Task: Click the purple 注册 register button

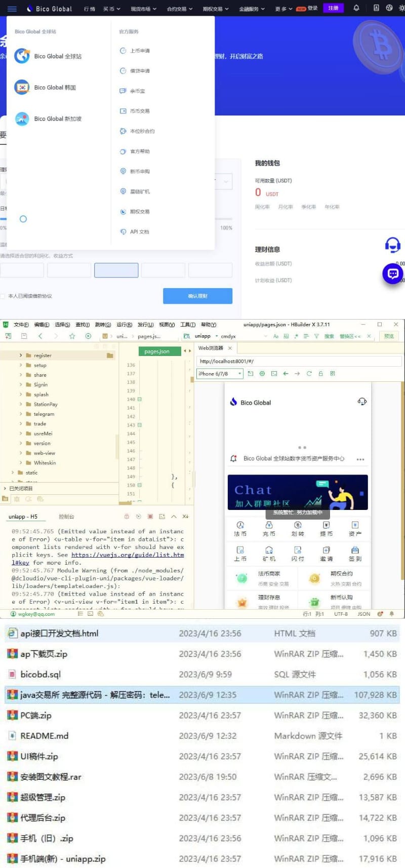Action: point(333,8)
